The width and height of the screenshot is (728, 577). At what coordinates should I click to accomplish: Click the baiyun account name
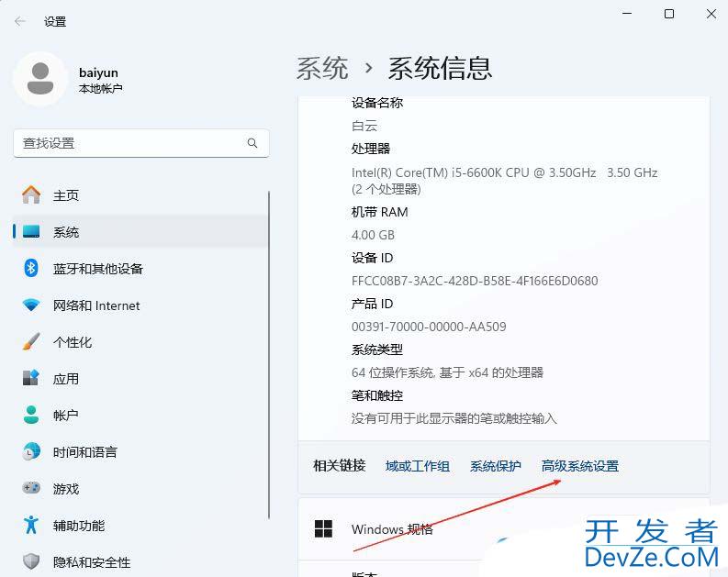point(98,72)
